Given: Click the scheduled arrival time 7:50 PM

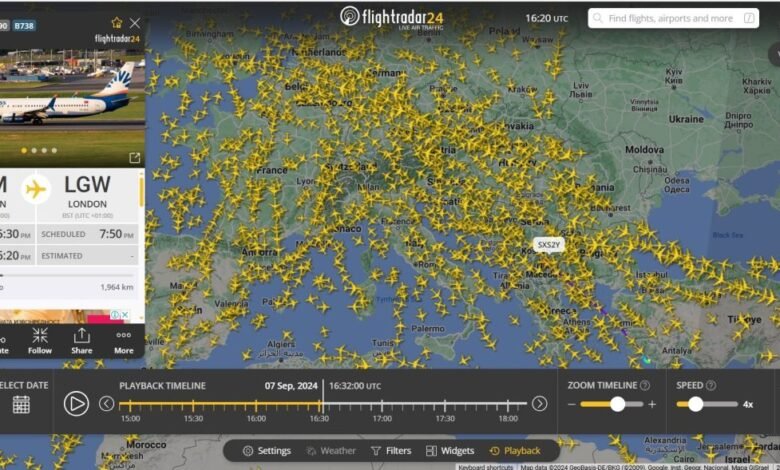Looking at the screenshot, I should tap(116, 234).
